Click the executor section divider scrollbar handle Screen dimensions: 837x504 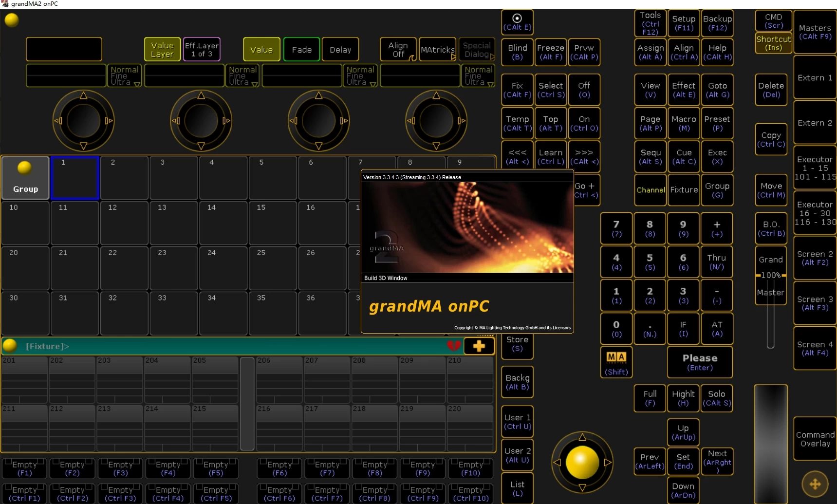point(247,404)
